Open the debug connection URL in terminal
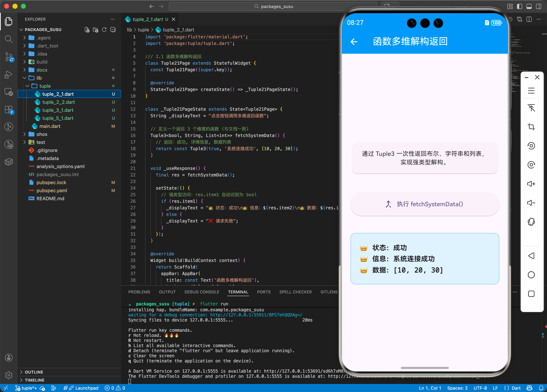Viewport: 547px width, 392px height. (x=256, y=315)
